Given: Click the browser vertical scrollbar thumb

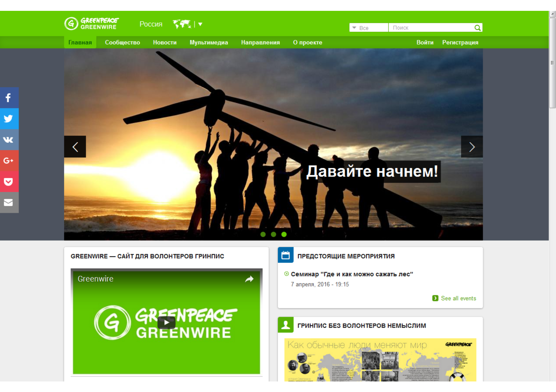Looking at the screenshot, I should point(552,63).
